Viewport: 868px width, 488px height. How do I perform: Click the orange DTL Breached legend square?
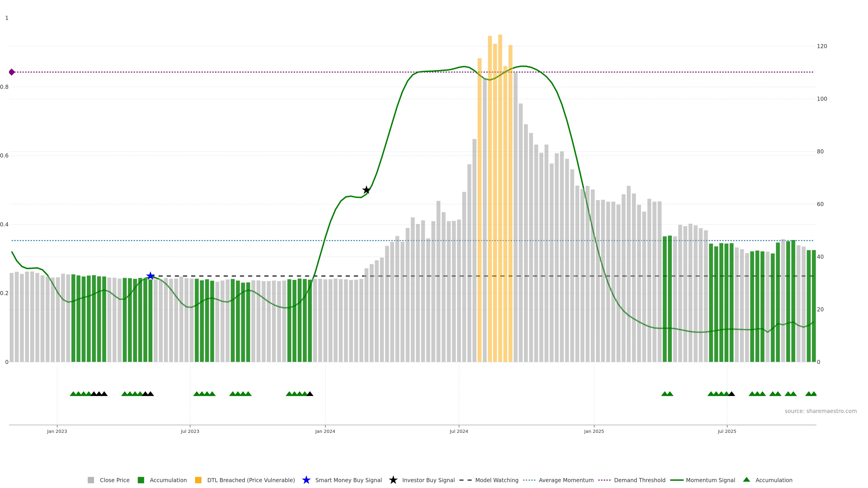198,480
